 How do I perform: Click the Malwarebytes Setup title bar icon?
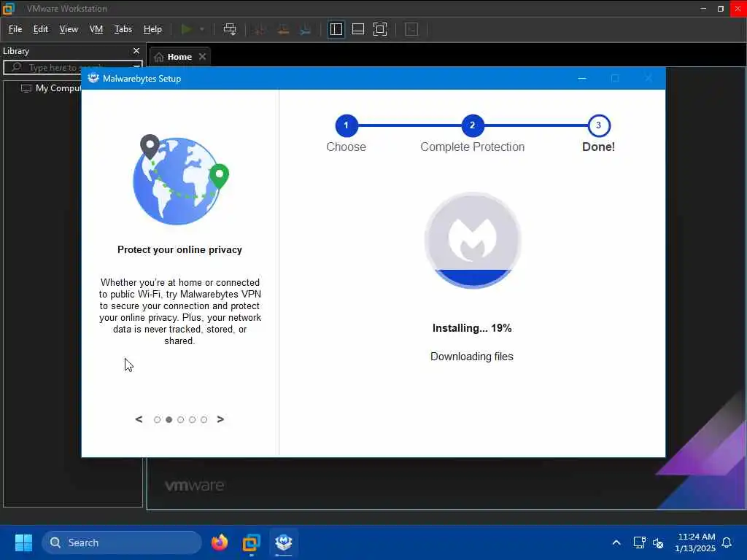click(x=93, y=78)
